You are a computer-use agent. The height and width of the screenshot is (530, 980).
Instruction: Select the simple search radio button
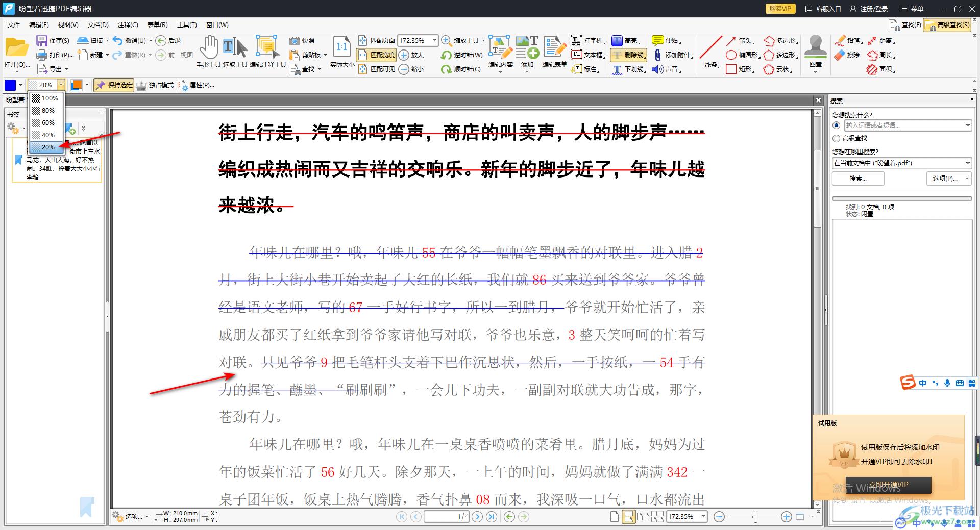coord(836,125)
